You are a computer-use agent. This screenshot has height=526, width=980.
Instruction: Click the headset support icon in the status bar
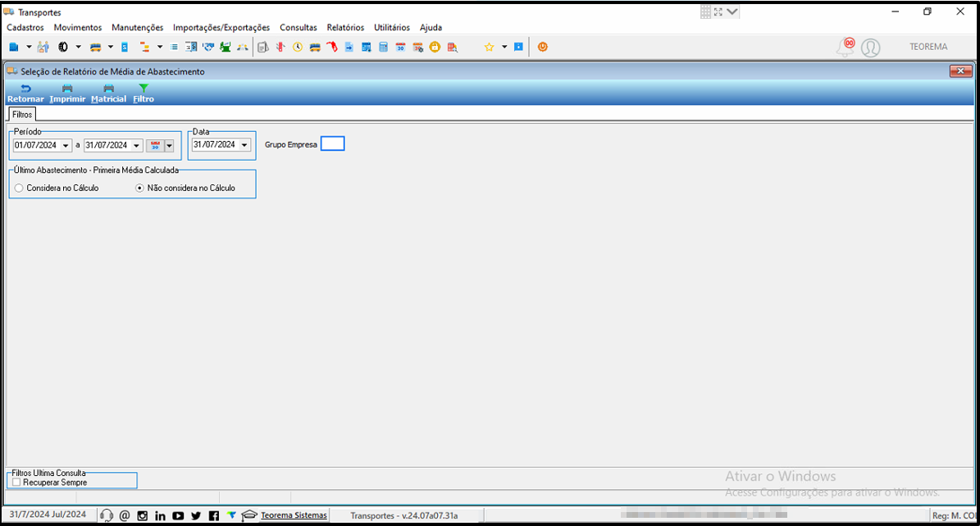(x=107, y=515)
